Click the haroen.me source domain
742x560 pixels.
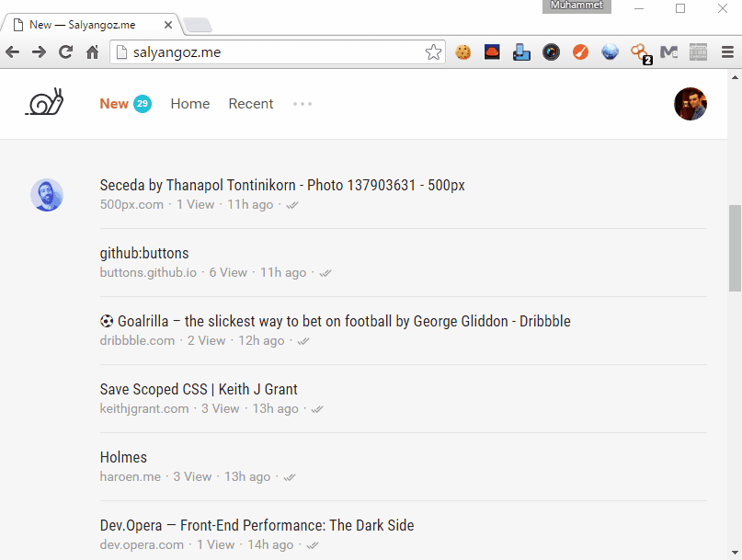pyautogui.click(x=131, y=476)
